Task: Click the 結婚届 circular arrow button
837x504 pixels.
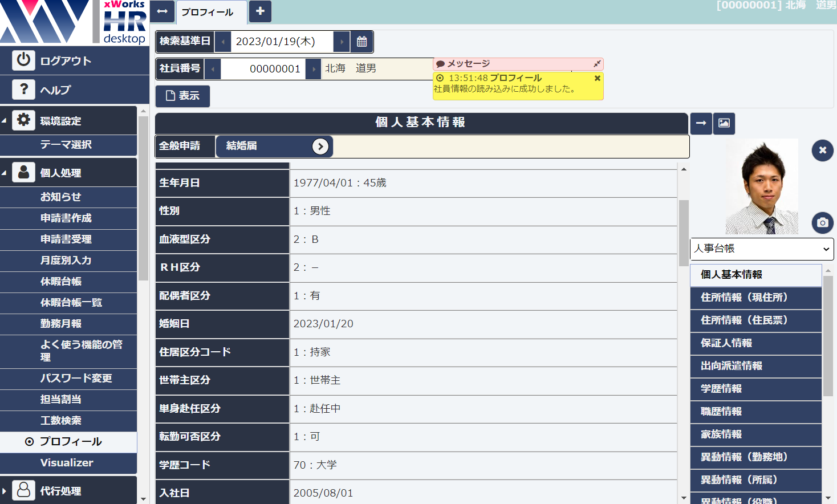Action: coord(320,147)
